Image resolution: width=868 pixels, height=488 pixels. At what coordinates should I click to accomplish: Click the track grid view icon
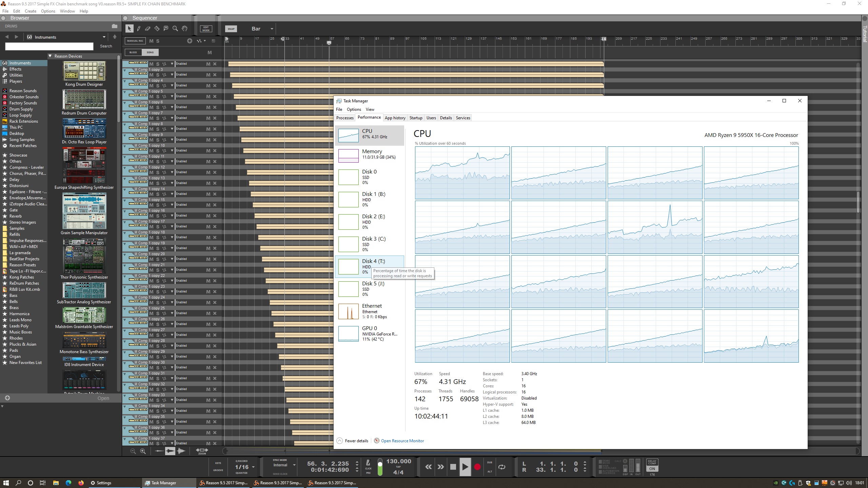[x=213, y=41]
